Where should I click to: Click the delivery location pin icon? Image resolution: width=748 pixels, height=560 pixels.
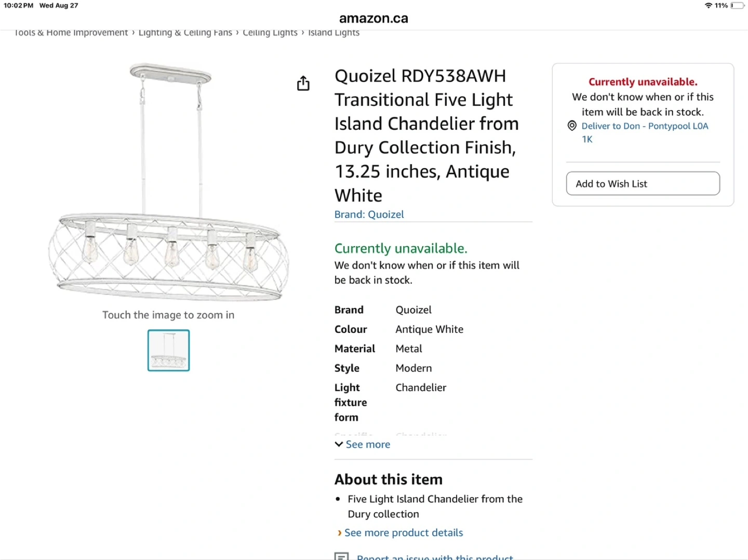[x=572, y=126]
